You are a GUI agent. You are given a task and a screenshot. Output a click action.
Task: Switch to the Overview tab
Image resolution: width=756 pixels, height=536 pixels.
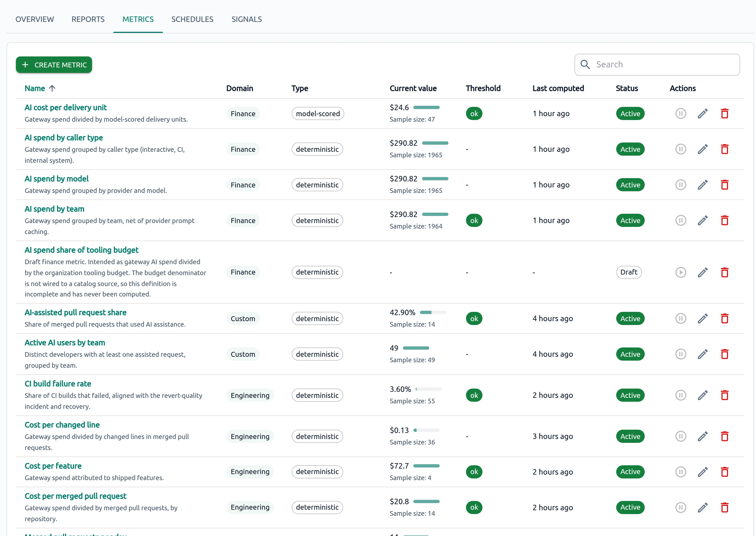coord(35,19)
